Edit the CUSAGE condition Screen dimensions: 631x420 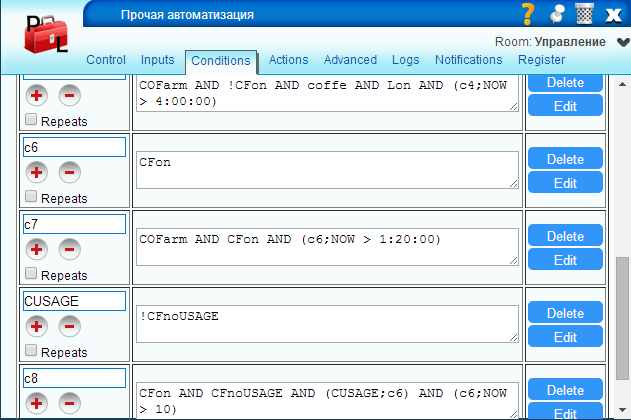(x=565, y=337)
